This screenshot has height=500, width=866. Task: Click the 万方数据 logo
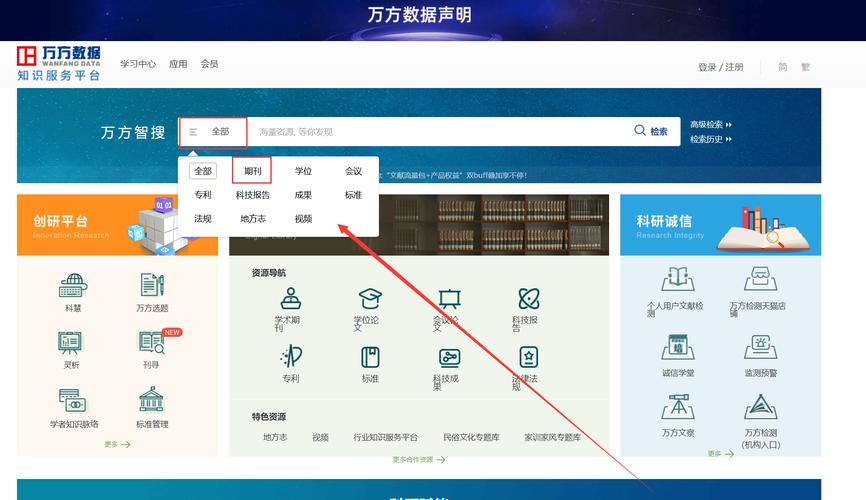coord(59,64)
